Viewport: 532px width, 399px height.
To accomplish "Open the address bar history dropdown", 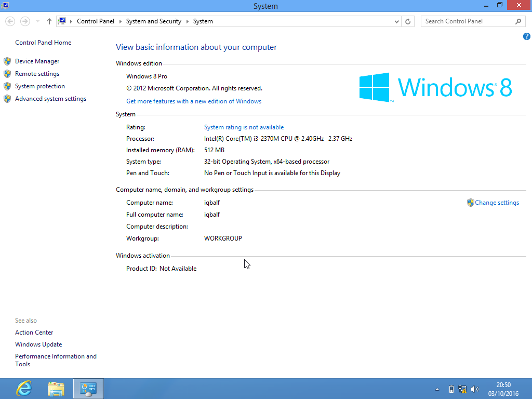I will coord(396,21).
